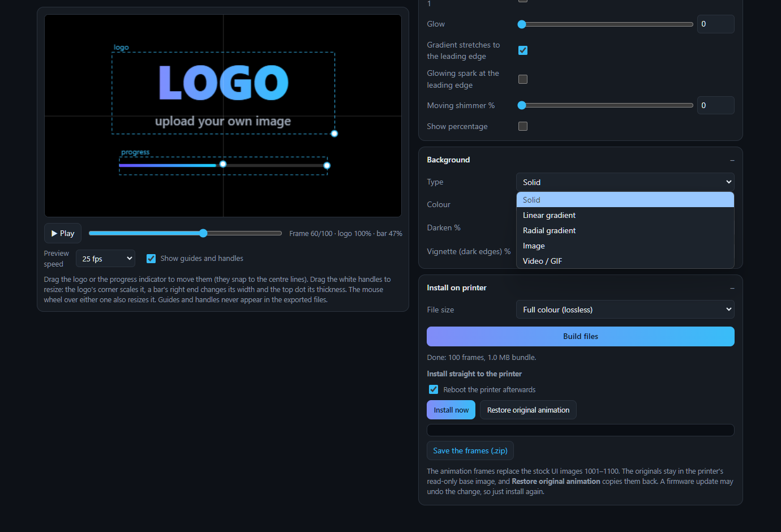
Task: Collapse the Background section
Action: (x=732, y=160)
